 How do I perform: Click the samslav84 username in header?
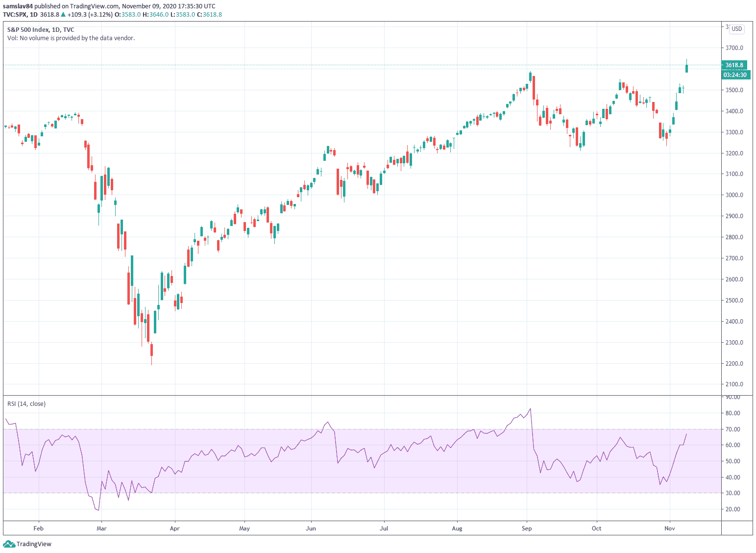[18, 6]
